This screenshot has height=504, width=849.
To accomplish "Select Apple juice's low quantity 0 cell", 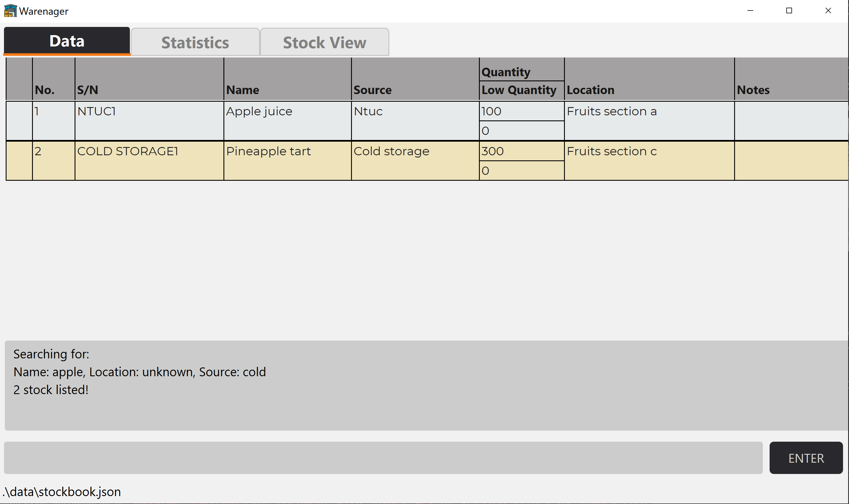I will 522,131.
